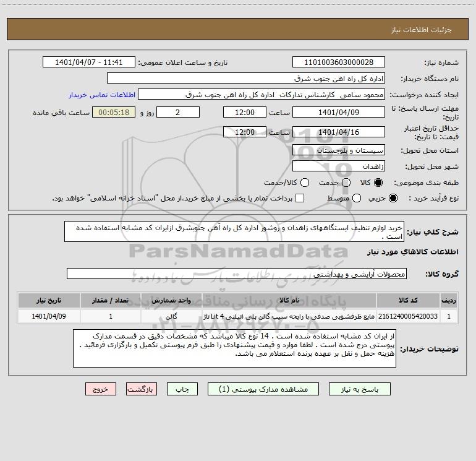The width and height of the screenshot is (476, 461).
Task: Click the خروج exit button
Action: click(101, 389)
